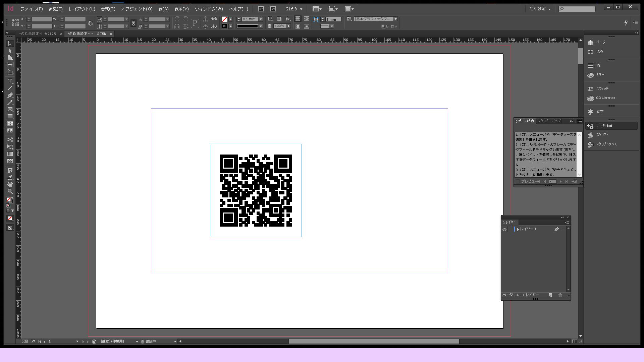Select the Line tool
Viewport: 644px width, 362px height.
pos(10,88)
